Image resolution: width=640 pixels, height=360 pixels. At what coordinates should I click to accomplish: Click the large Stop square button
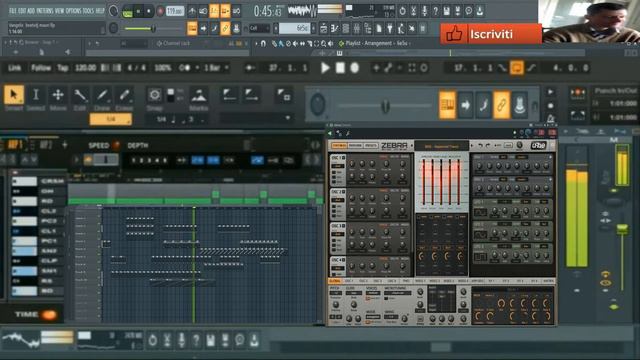pyautogui.click(x=340, y=68)
